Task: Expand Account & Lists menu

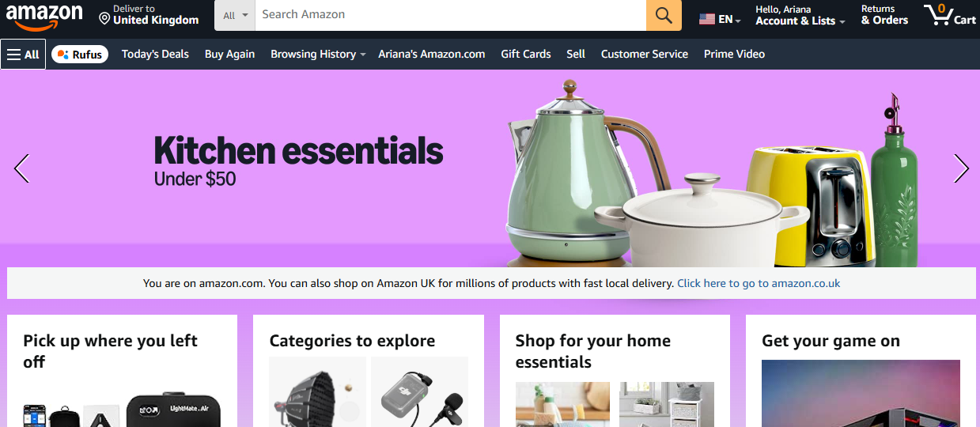Action: click(800, 16)
